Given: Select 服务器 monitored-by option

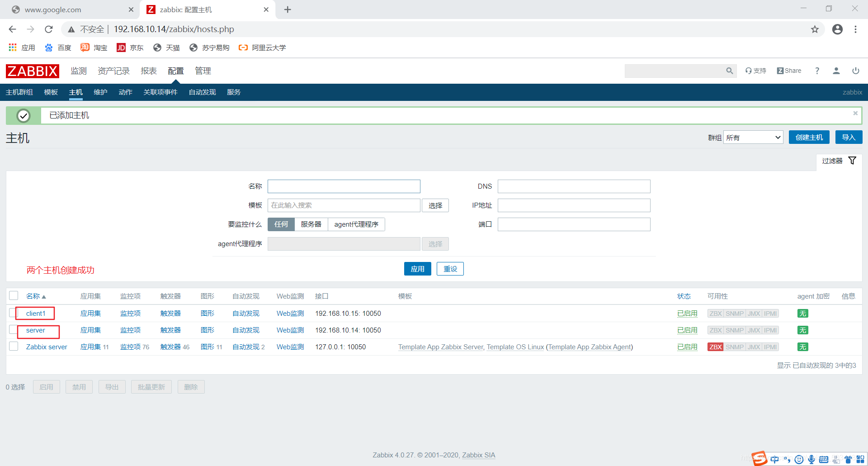Looking at the screenshot, I should pyautogui.click(x=311, y=224).
